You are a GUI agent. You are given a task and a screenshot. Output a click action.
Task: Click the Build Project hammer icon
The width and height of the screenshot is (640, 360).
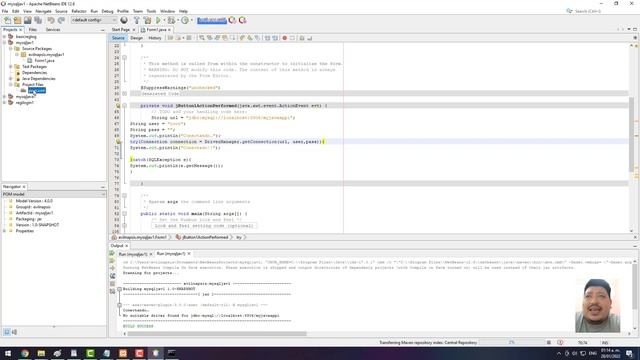[x=137, y=20]
